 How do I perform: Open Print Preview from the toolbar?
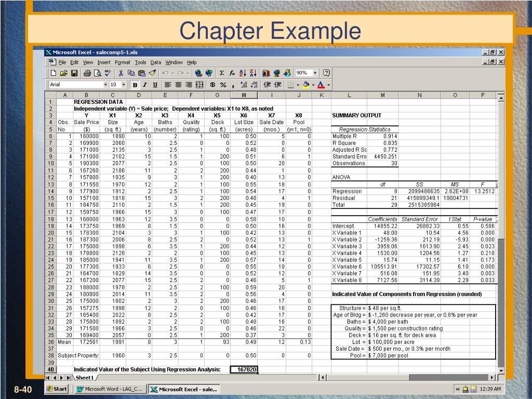pos(97,73)
